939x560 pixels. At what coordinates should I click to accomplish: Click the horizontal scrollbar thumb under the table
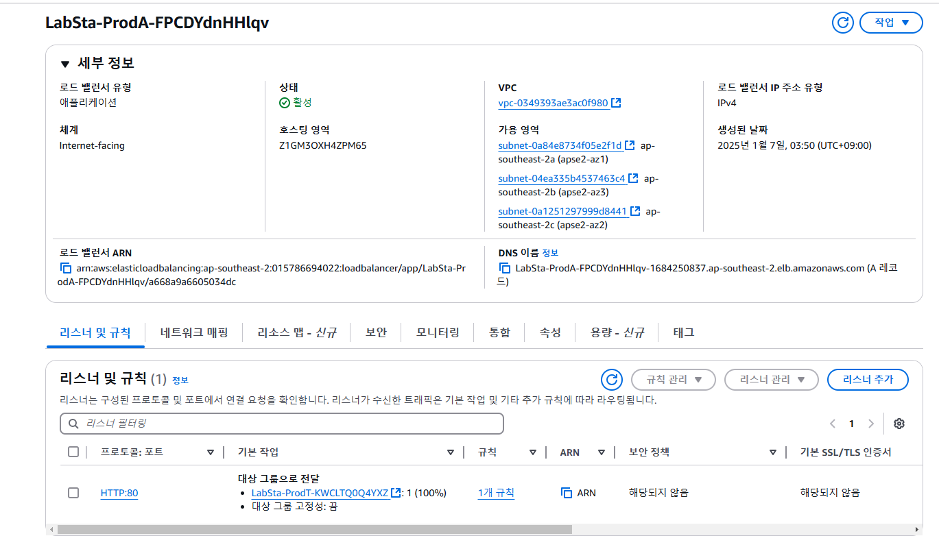click(315, 530)
